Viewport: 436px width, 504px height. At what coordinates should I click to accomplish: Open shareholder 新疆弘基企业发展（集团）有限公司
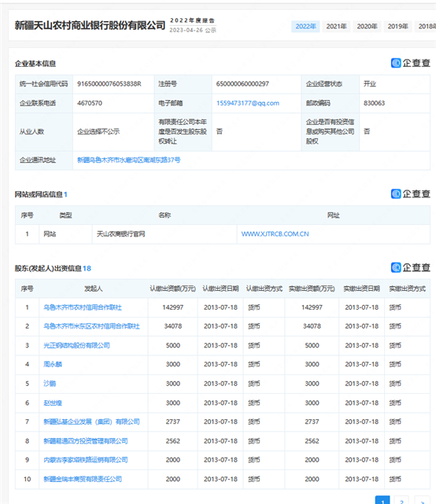point(92,421)
